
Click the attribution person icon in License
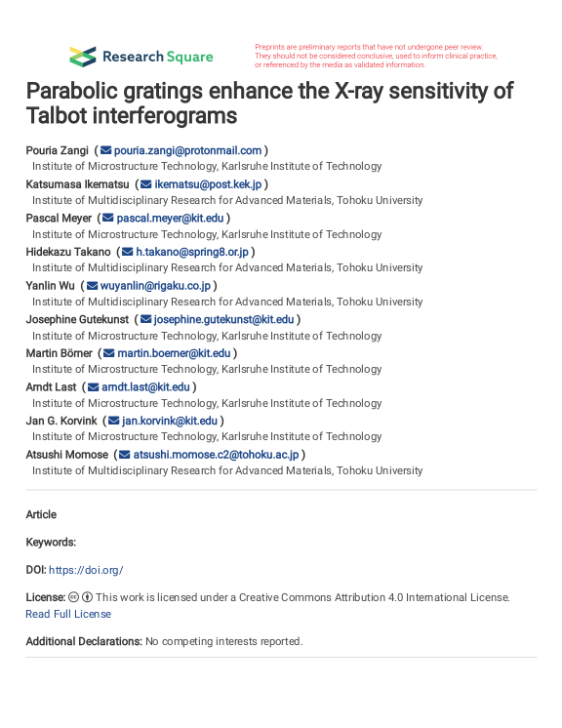tap(87, 597)
